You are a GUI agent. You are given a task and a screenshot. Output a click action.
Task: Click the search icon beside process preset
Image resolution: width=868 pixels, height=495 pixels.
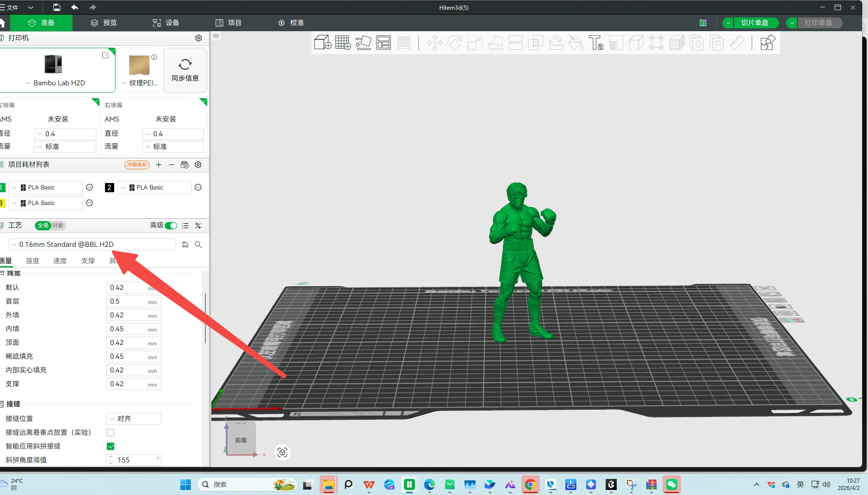198,245
